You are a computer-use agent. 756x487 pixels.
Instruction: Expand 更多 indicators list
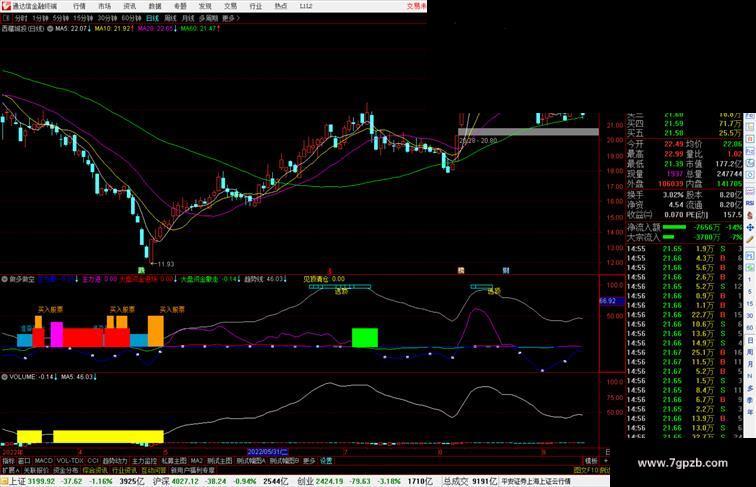[309, 461]
